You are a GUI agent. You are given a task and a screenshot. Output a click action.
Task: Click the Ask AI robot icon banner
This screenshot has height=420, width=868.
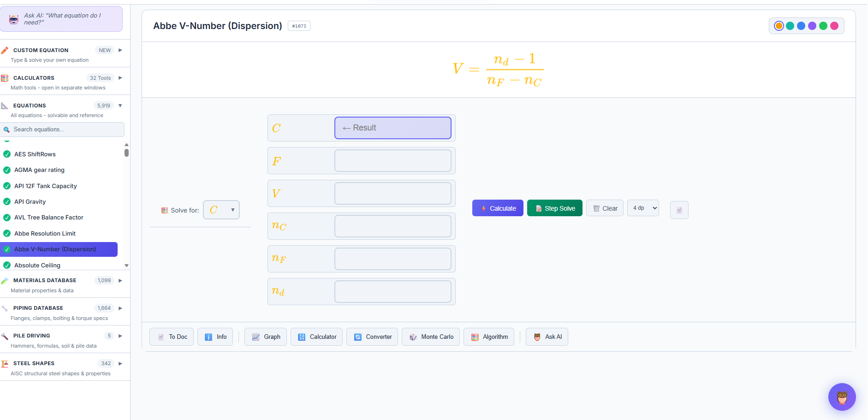61,19
